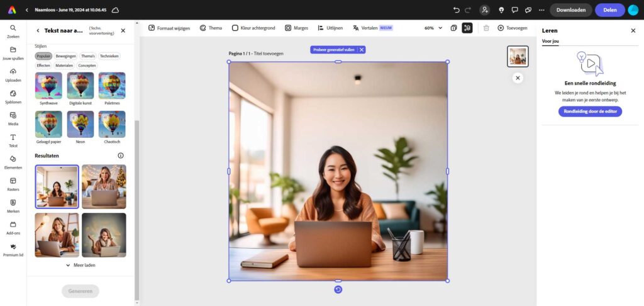The width and height of the screenshot is (644, 306).
Task: Select the Effecten style filter
Action: tap(43, 65)
